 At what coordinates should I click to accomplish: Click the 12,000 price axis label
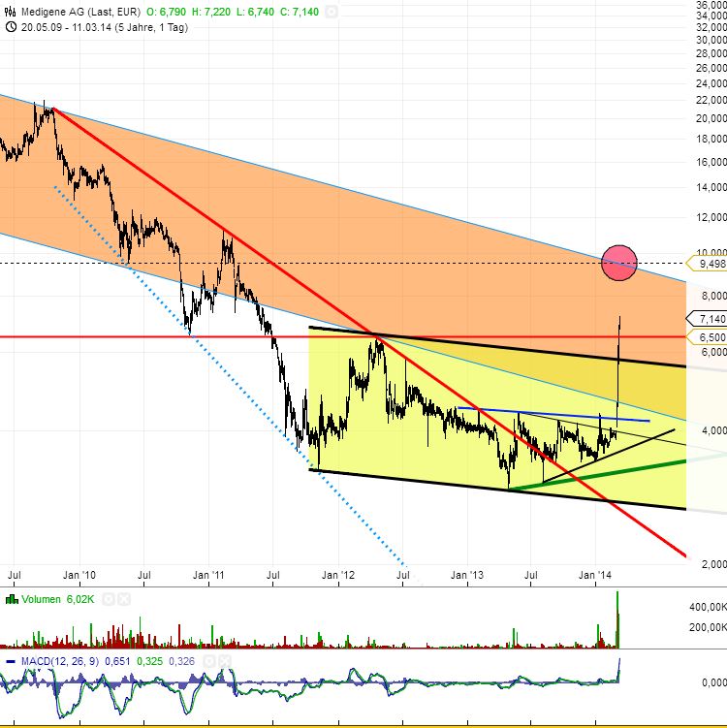click(711, 217)
